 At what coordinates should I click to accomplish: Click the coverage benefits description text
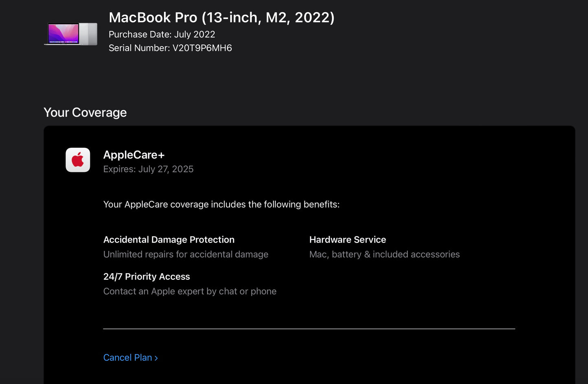[x=221, y=204]
